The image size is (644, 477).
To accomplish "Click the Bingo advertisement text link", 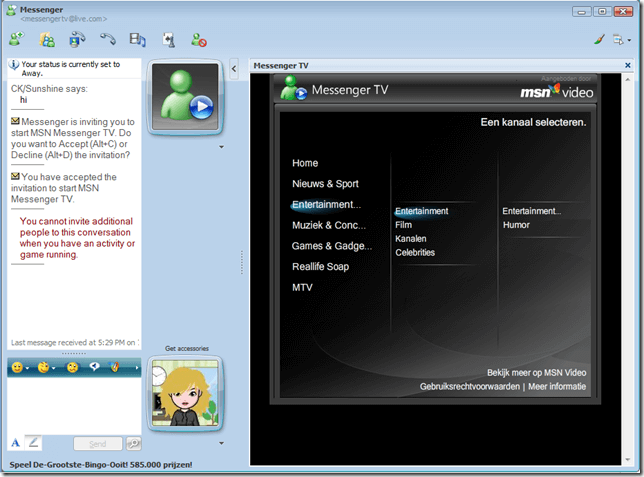I will pos(100,465).
